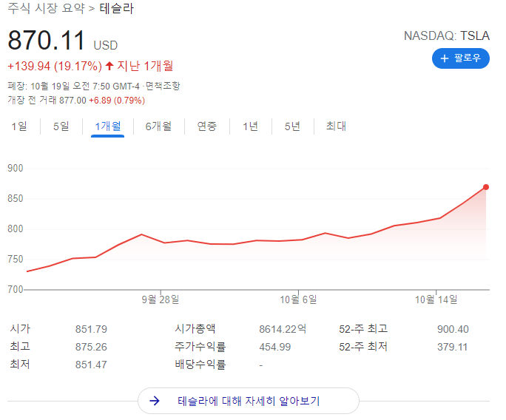Show the 최대 maximum range chart

[336, 126]
